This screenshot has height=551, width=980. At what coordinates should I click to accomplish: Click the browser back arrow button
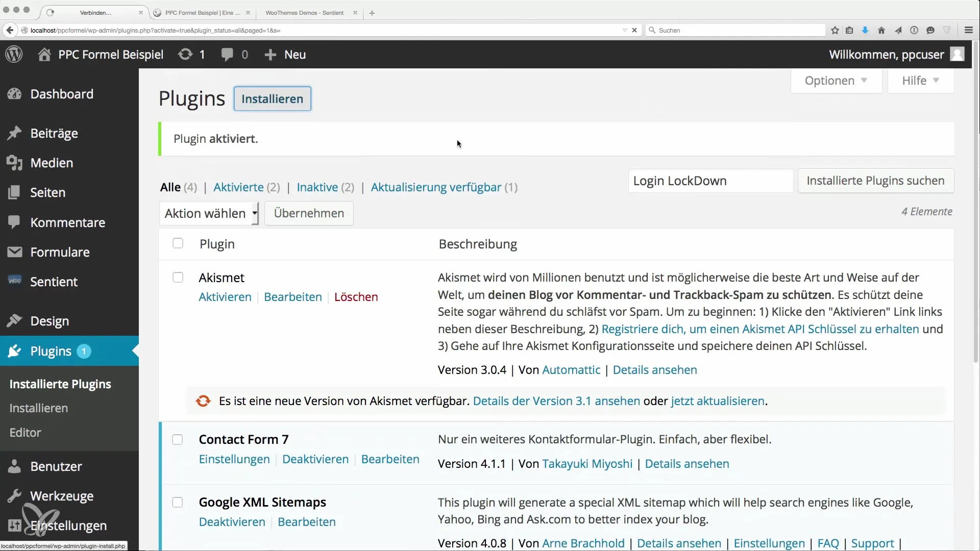[10, 30]
